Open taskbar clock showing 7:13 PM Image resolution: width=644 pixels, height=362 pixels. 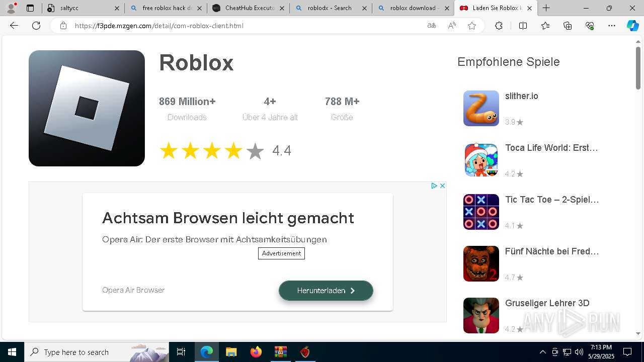[601, 352]
